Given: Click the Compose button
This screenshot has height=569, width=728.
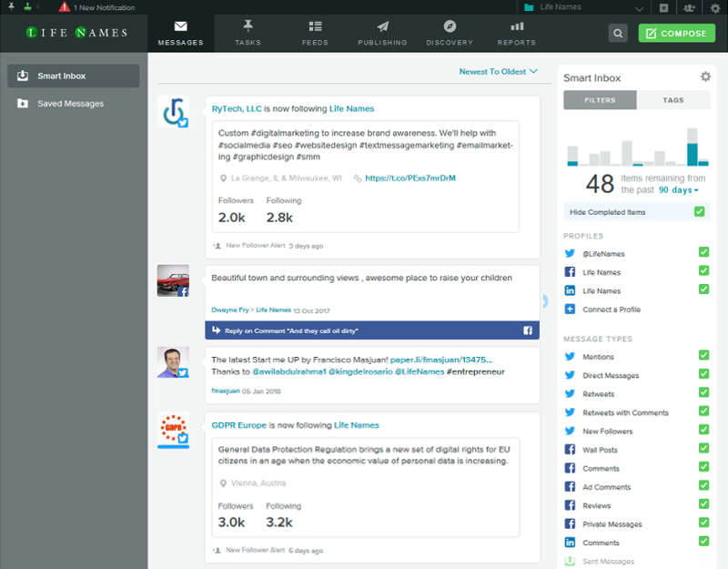Looking at the screenshot, I should [676, 34].
